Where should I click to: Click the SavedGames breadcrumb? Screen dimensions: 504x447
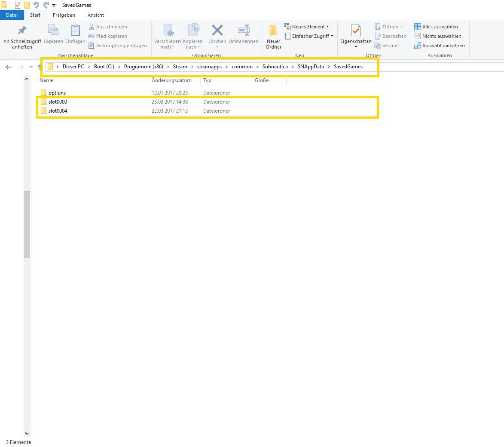click(348, 67)
